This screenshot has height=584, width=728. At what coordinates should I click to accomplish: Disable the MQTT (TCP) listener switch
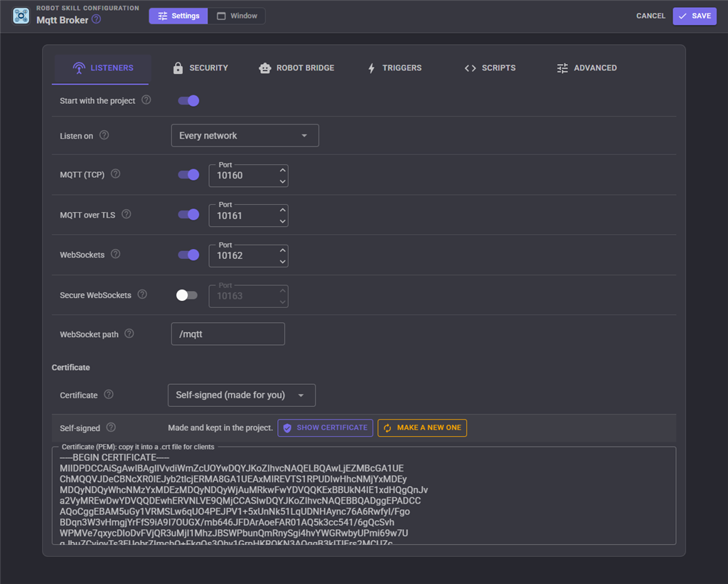coord(188,175)
